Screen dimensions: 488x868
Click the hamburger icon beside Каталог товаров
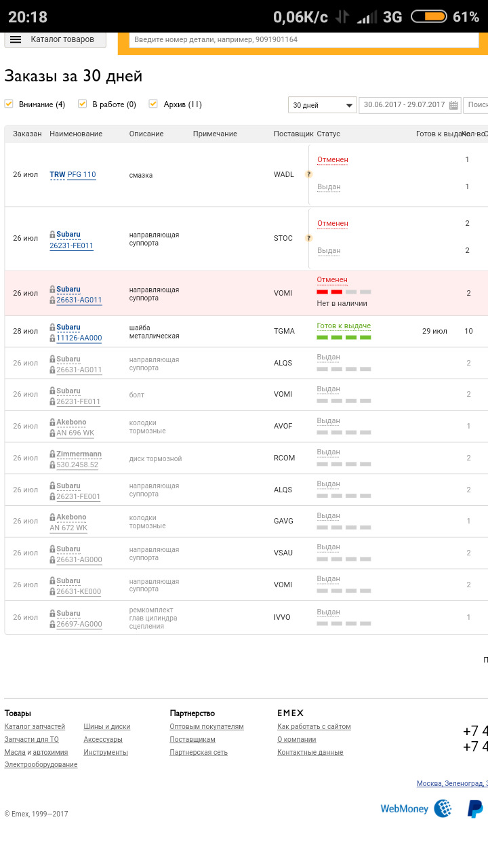click(x=16, y=40)
